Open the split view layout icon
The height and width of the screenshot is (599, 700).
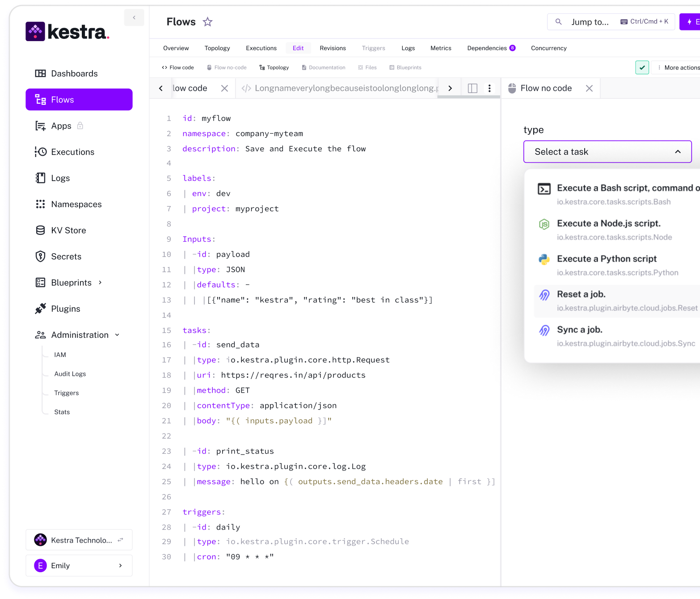pos(472,88)
